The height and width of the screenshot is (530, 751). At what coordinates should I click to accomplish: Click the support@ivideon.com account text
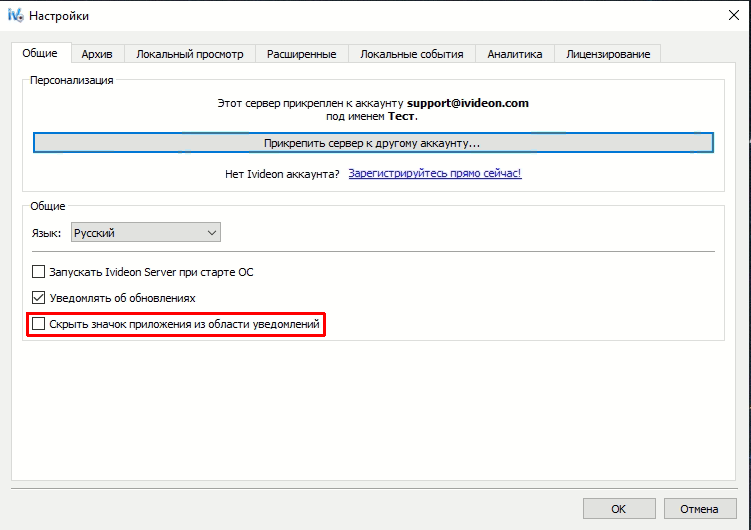pos(468,103)
